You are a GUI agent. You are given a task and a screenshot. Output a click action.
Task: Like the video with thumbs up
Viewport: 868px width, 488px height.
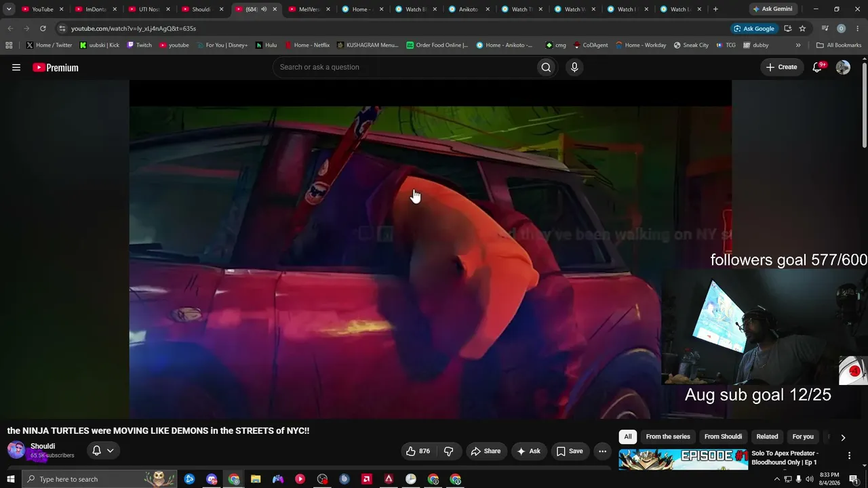pos(418,451)
